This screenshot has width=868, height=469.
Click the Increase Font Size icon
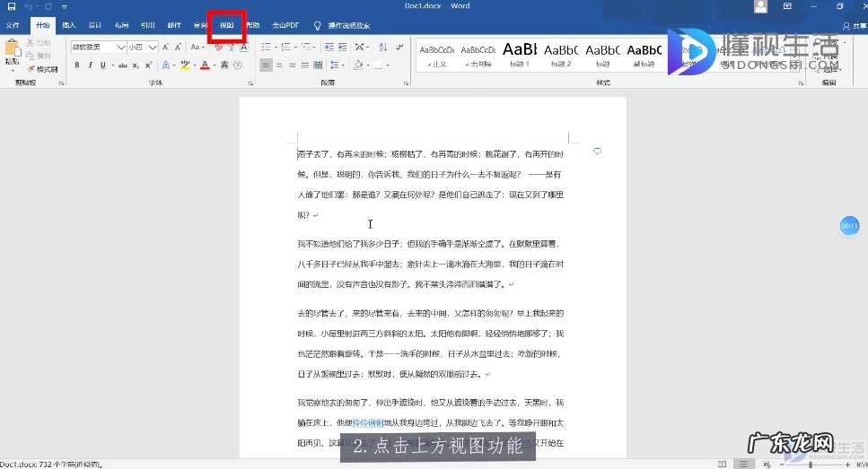tap(165, 47)
